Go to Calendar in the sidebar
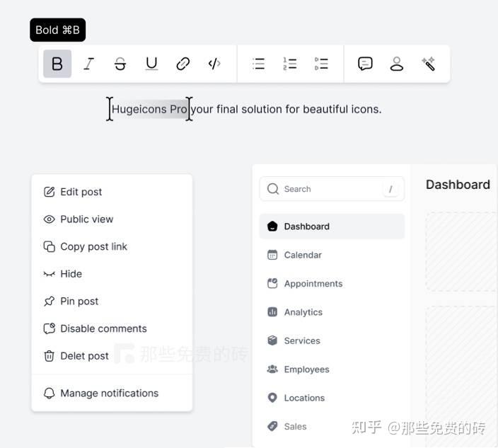 (332, 255)
